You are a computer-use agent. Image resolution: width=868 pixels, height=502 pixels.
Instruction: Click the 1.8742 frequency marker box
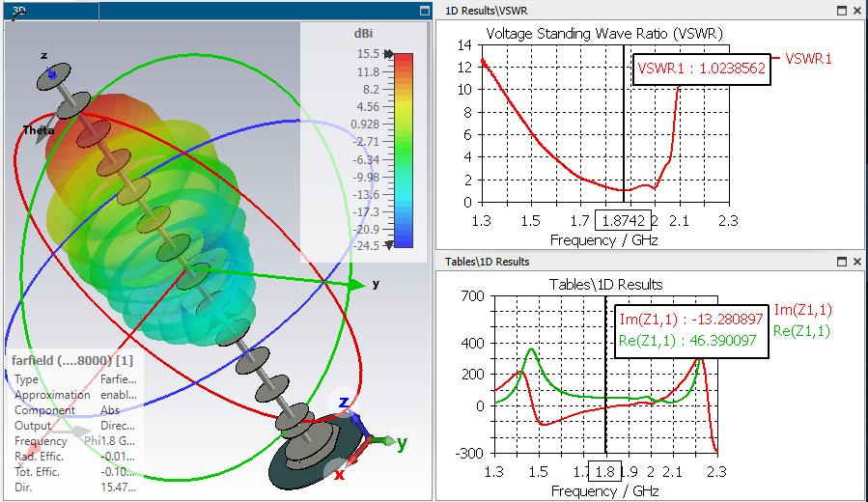tap(623, 221)
